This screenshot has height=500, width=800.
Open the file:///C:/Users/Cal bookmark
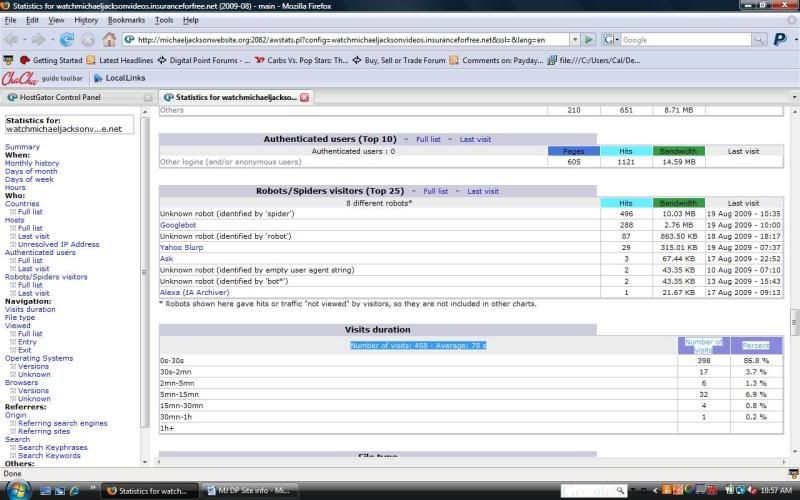coord(593,60)
